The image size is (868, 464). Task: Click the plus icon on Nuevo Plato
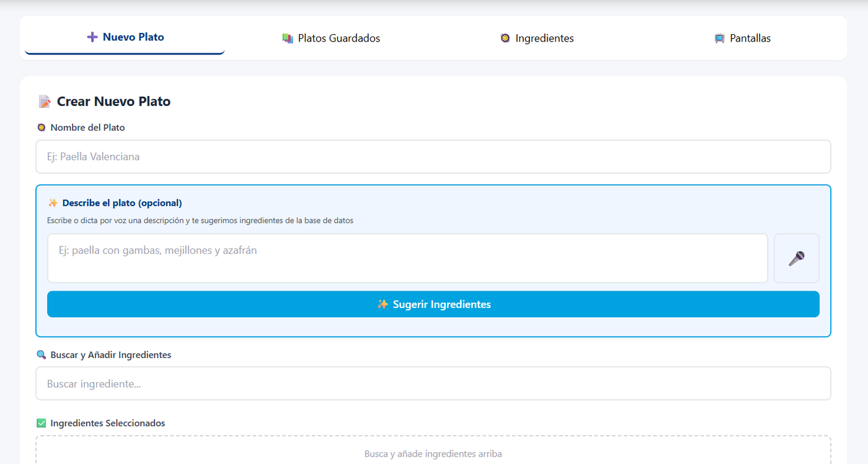pos(92,37)
